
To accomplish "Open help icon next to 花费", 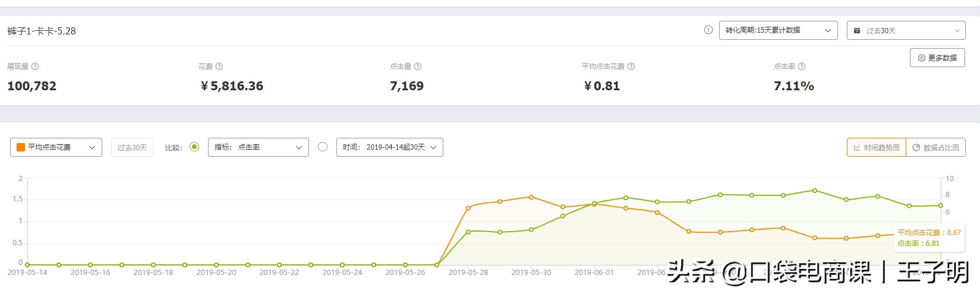I will (x=219, y=67).
